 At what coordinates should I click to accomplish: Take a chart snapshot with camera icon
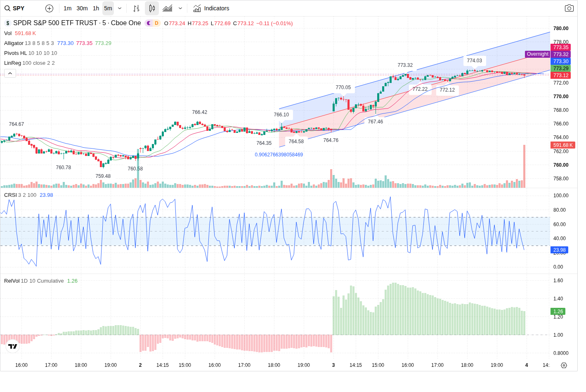click(569, 8)
